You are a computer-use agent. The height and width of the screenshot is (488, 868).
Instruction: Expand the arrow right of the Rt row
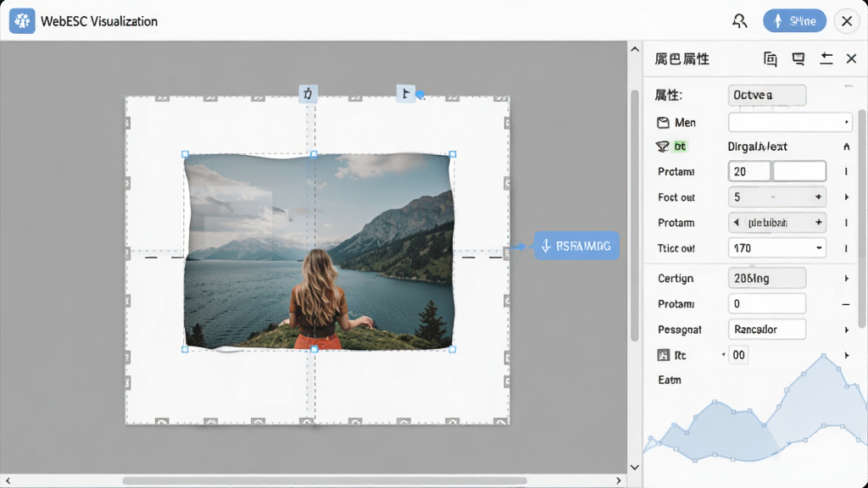click(847, 355)
